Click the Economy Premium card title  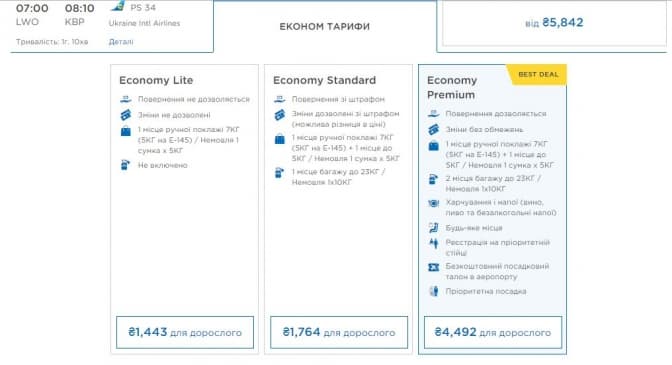(x=452, y=87)
